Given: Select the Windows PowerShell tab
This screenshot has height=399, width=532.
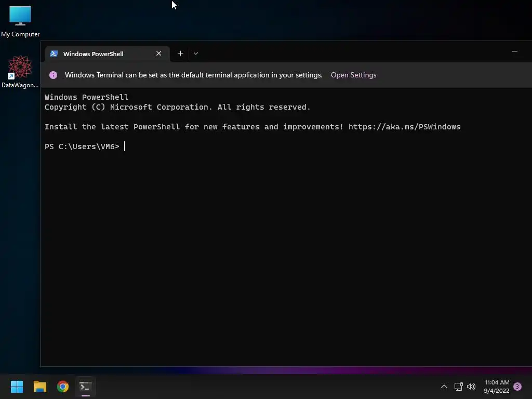Looking at the screenshot, I should 107,54.
